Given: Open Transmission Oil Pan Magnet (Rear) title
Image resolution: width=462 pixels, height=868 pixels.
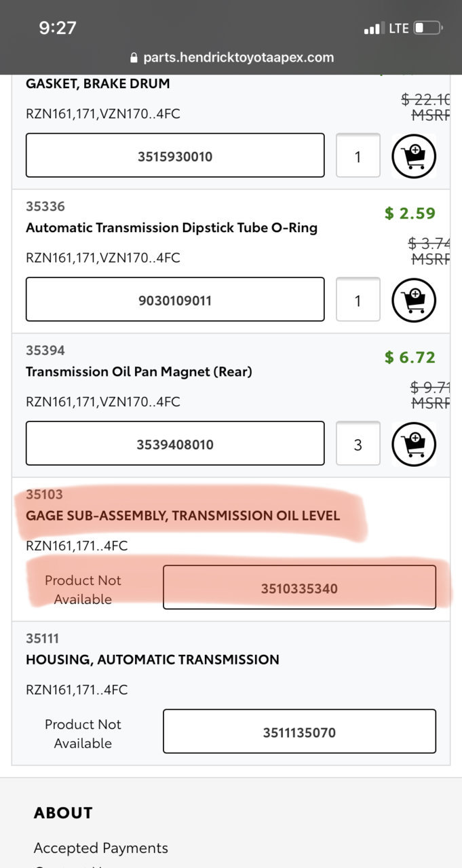Looking at the screenshot, I should [139, 372].
